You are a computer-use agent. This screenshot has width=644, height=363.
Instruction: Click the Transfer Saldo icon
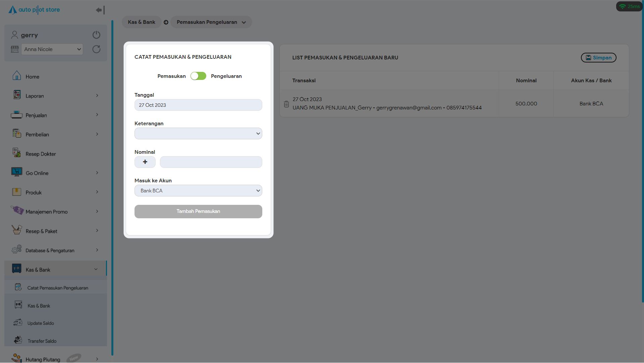(x=18, y=341)
